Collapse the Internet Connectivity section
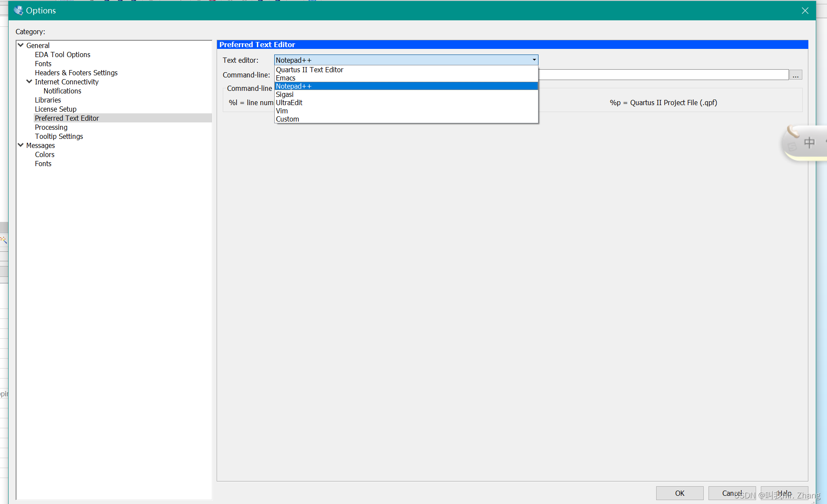The width and height of the screenshot is (827, 504). click(29, 81)
